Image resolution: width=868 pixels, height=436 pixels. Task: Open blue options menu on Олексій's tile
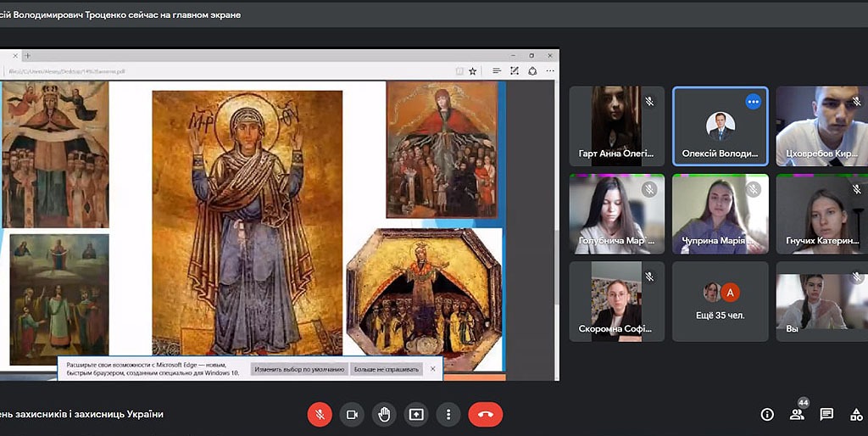753,102
